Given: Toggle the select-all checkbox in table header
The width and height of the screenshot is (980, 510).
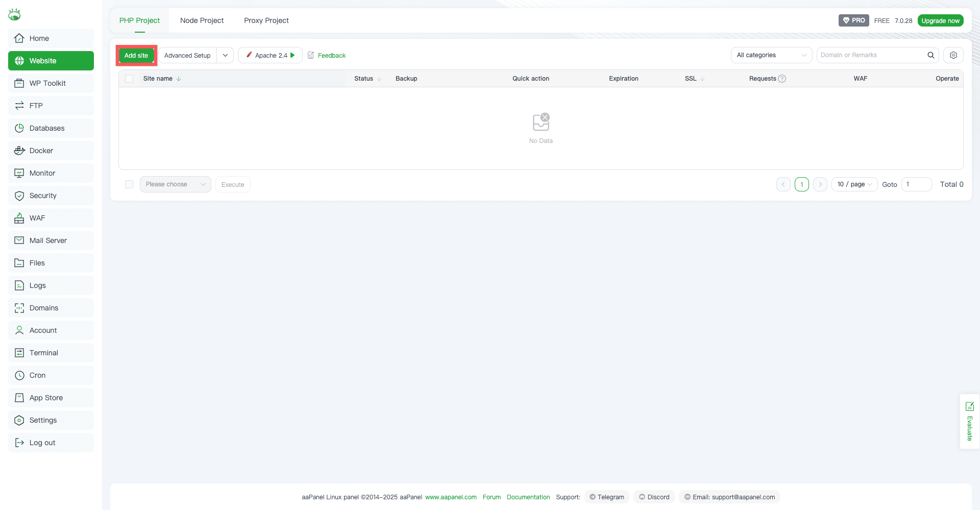Looking at the screenshot, I should [x=129, y=79].
